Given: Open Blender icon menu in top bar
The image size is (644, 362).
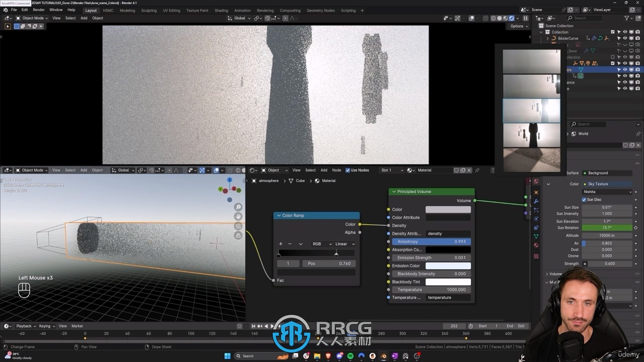Looking at the screenshot, I should 6,10.
